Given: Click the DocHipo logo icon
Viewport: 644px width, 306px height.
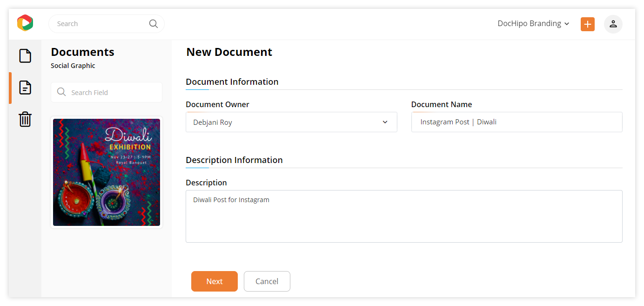Looking at the screenshot, I should [x=25, y=23].
